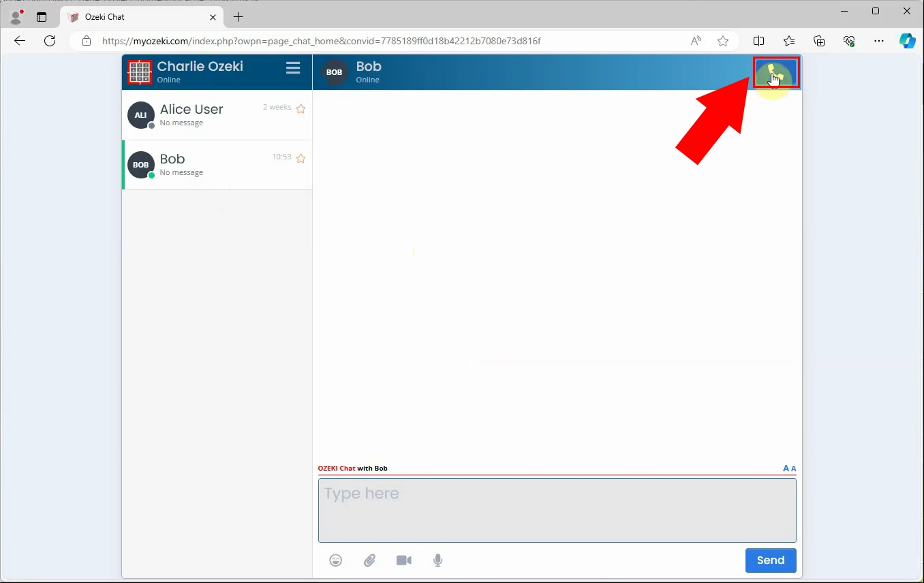The width and height of the screenshot is (924, 583).
Task: Open the Alice User conversation
Action: tap(217, 115)
